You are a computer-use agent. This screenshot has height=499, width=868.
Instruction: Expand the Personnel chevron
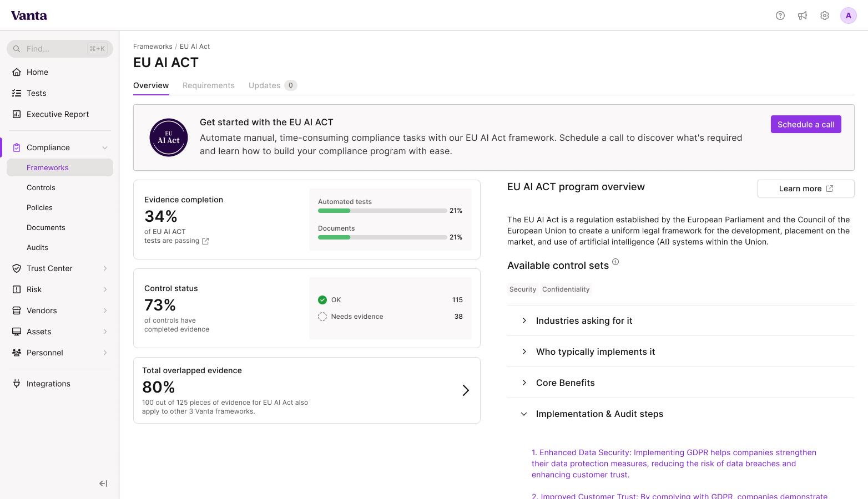pos(105,353)
